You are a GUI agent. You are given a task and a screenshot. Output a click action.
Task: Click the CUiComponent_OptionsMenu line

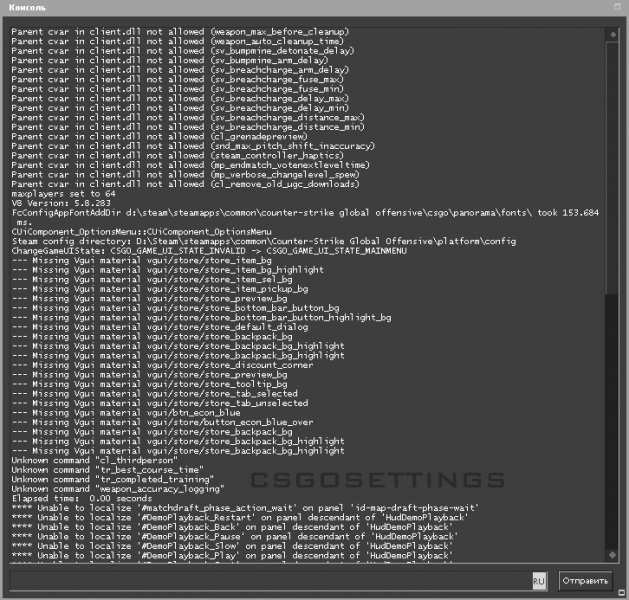point(142,232)
